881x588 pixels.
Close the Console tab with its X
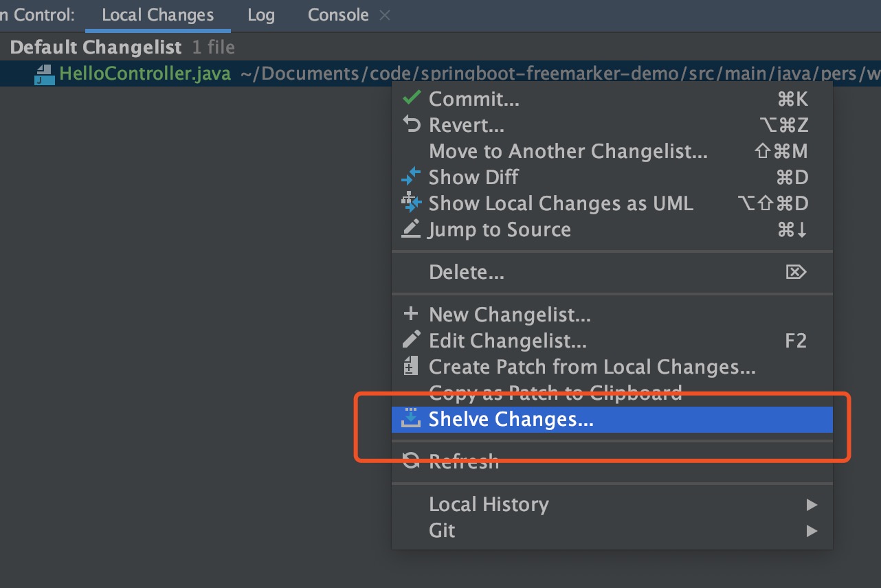385,15
